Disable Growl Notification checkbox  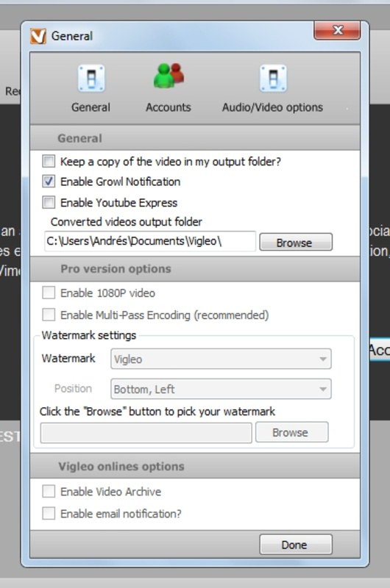pos(49,182)
